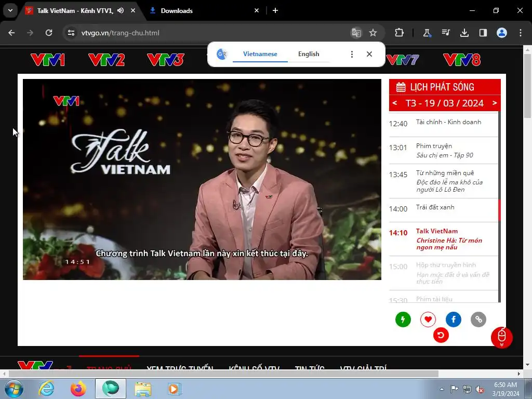Select the 15:00 Hộp thư truyền hình program
The width and height of the screenshot is (532, 399).
click(x=443, y=273)
